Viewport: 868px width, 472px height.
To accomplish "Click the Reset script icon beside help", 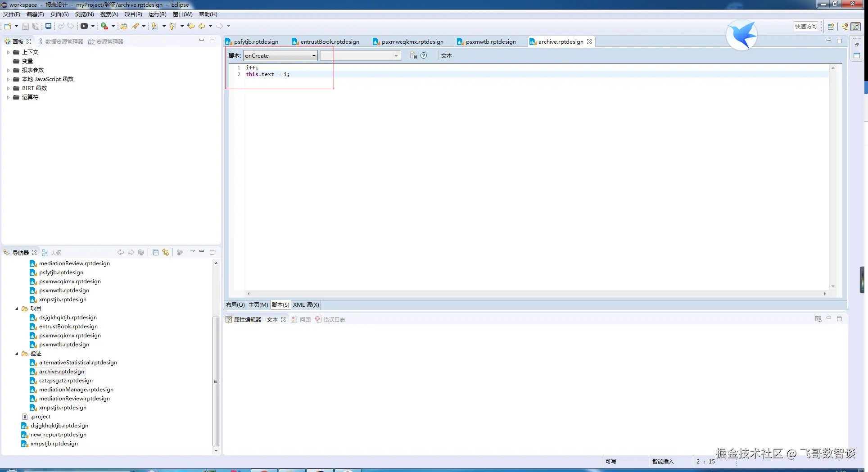I will (x=413, y=55).
